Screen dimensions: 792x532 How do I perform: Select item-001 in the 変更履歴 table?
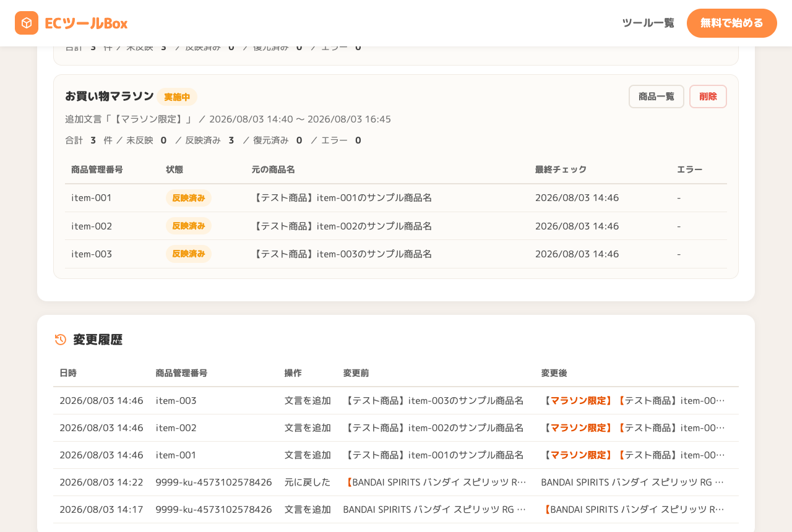pyautogui.click(x=176, y=455)
